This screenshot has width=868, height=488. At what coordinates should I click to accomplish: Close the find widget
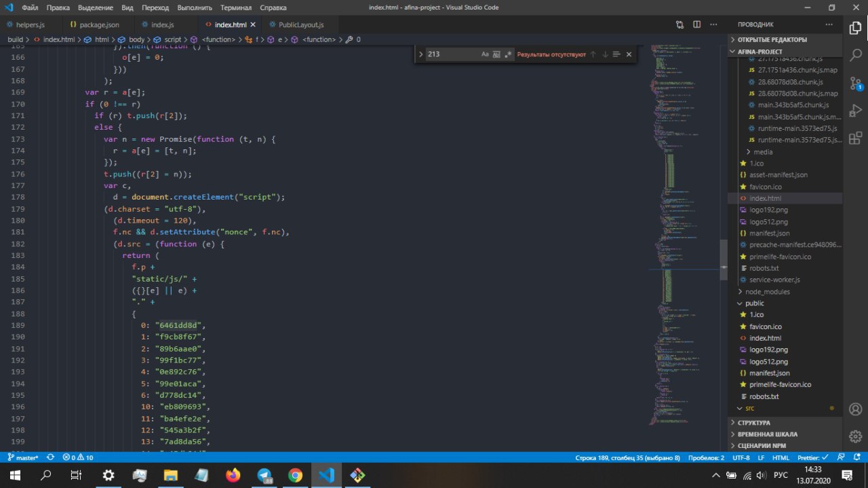pyautogui.click(x=629, y=54)
